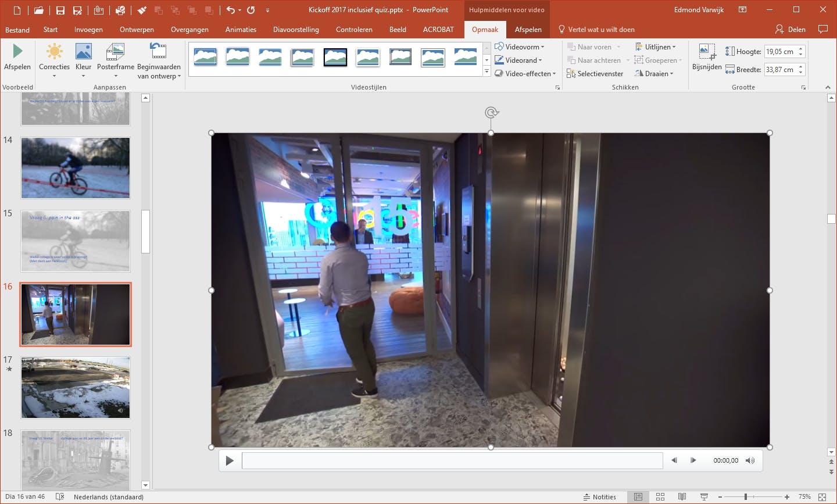The height and width of the screenshot is (504, 837).
Task: Click the Hoogte height input field
Action: [781, 52]
